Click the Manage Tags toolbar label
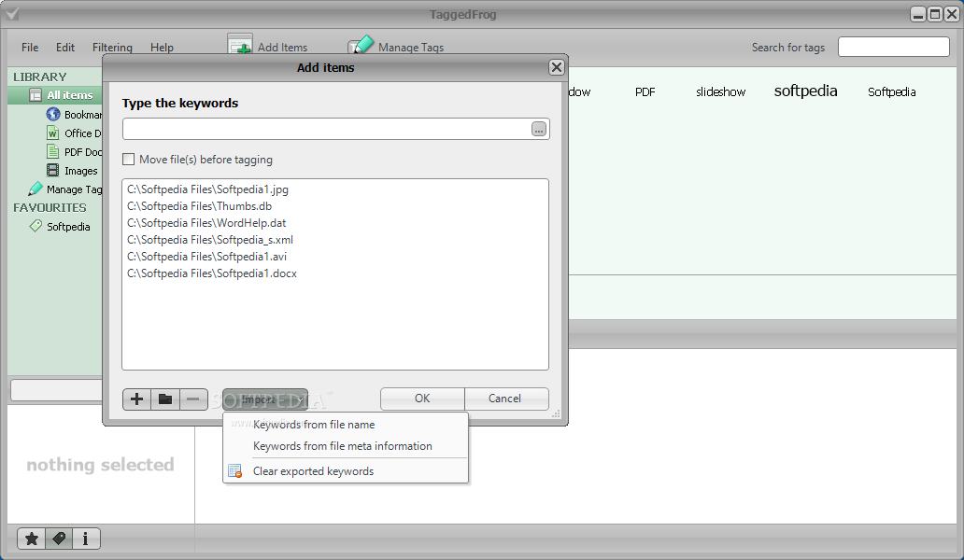964x560 pixels. 411,48
